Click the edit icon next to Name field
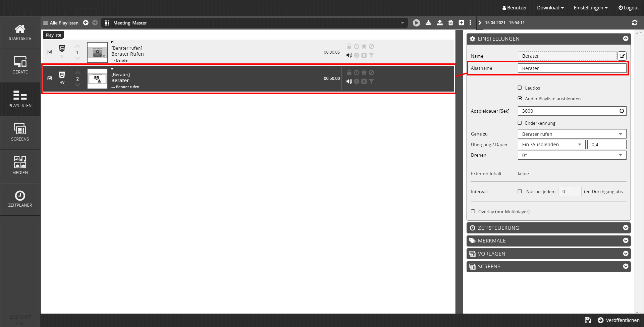 622,56
